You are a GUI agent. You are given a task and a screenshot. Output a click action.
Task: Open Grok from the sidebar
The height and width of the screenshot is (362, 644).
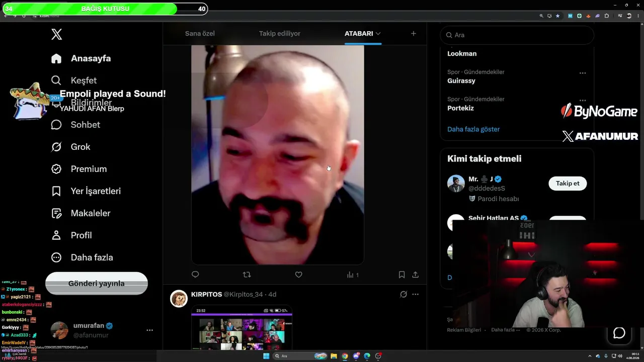71,147
